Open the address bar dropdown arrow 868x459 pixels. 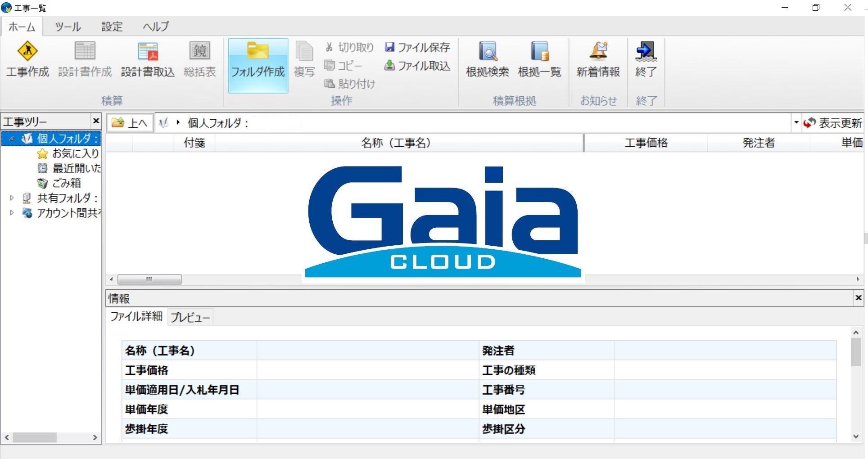[796, 122]
